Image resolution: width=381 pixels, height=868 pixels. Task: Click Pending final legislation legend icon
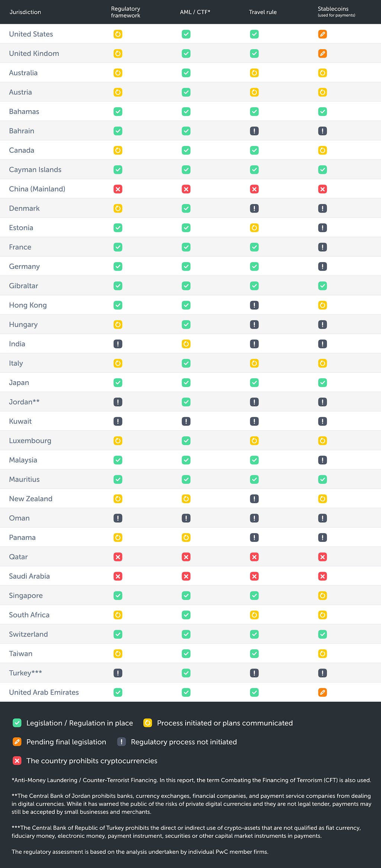(17, 742)
